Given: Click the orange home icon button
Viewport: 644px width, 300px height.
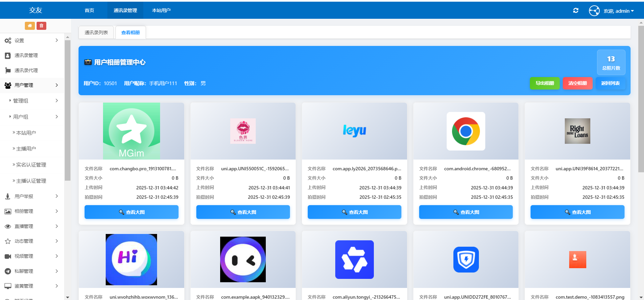Looking at the screenshot, I should click(x=30, y=26).
